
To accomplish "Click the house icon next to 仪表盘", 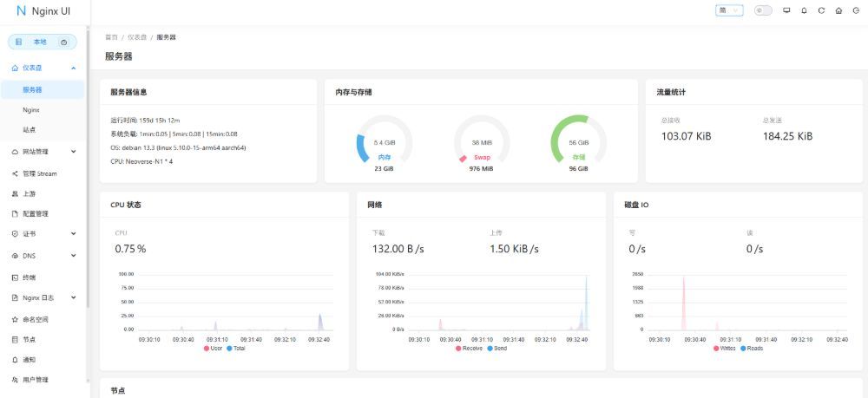I will (x=15, y=68).
